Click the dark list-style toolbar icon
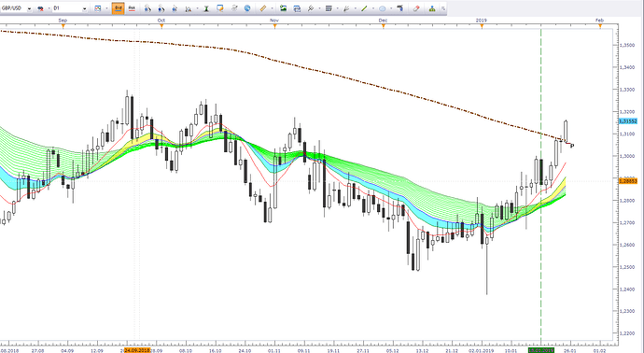 click(329, 8)
